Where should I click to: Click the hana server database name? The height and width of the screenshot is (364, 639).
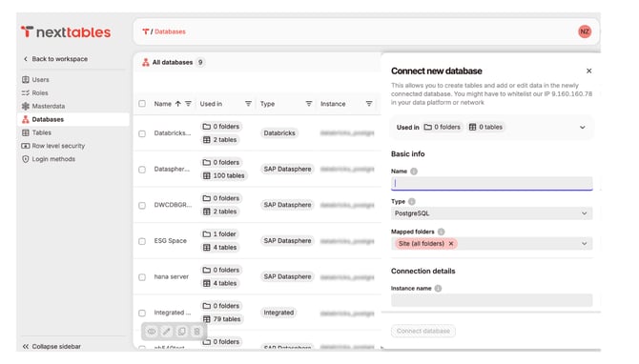(x=171, y=276)
